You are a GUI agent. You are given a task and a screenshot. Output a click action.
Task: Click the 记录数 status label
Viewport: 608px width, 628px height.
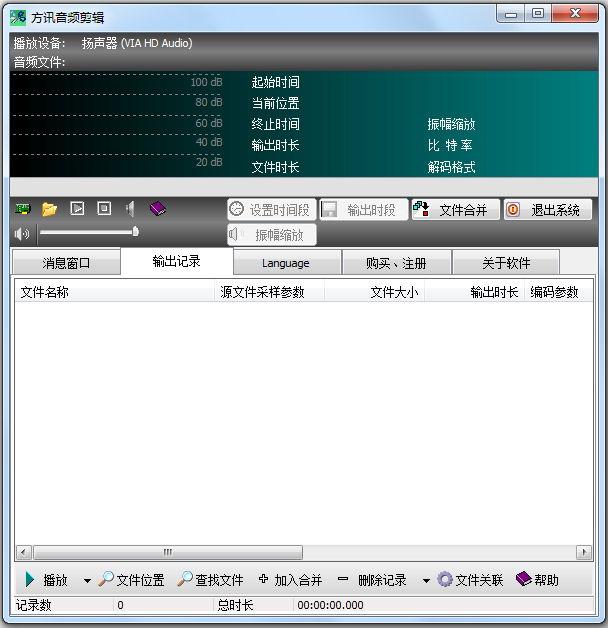pos(34,605)
